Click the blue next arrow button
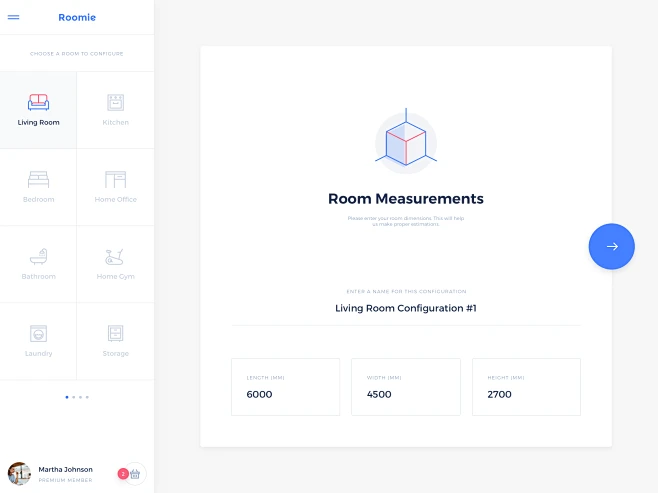 pos(611,246)
